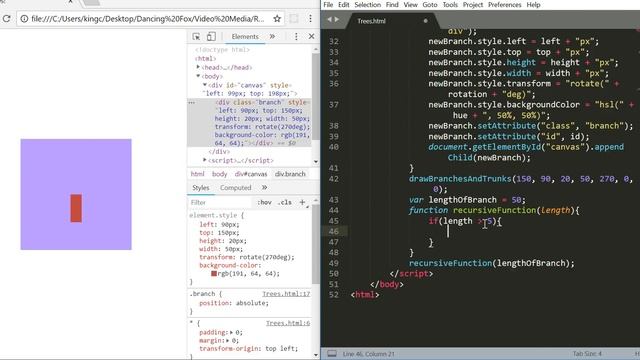Image resolution: width=640 pixels, height=360 pixels.
Task: Open the Selection menu
Action: [367, 5]
